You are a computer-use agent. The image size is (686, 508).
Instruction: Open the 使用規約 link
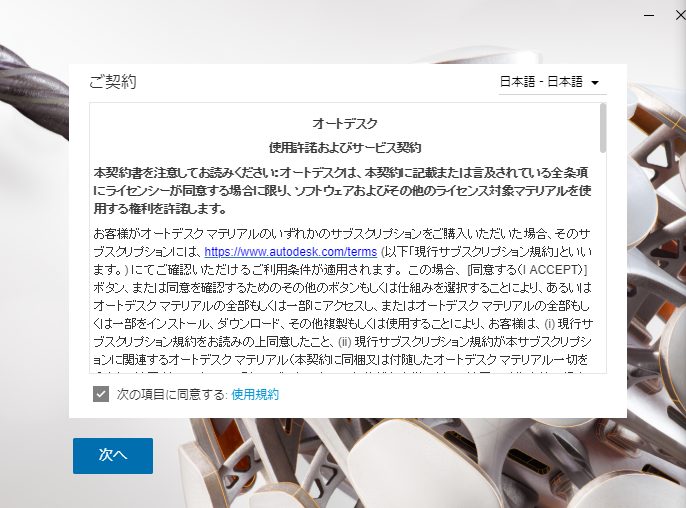coord(255,394)
